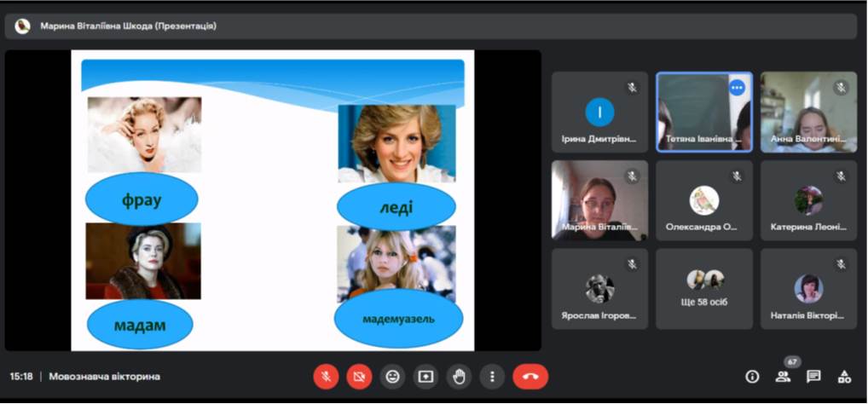The height and width of the screenshot is (404, 868).
Task: Click the 'леді' oval on the slide
Action: pyautogui.click(x=396, y=207)
